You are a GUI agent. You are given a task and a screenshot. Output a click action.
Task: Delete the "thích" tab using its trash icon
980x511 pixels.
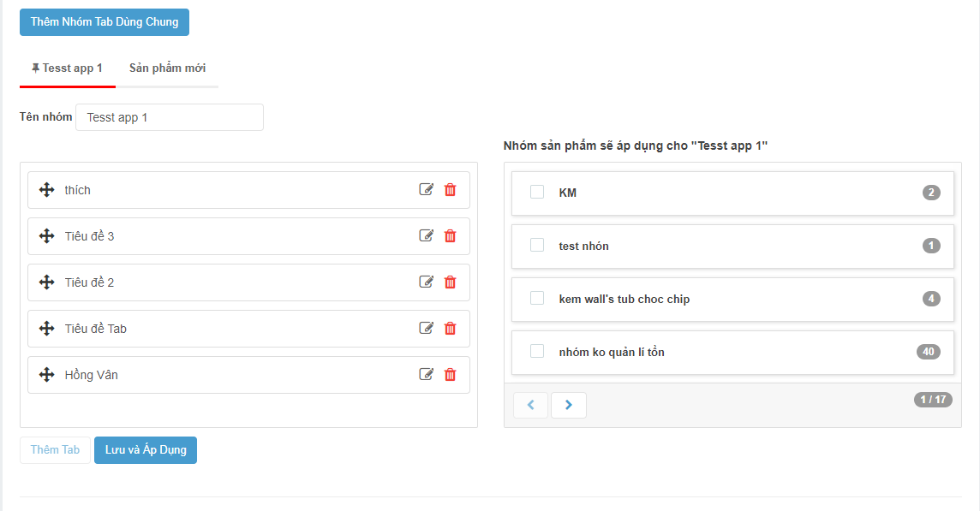pos(450,190)
